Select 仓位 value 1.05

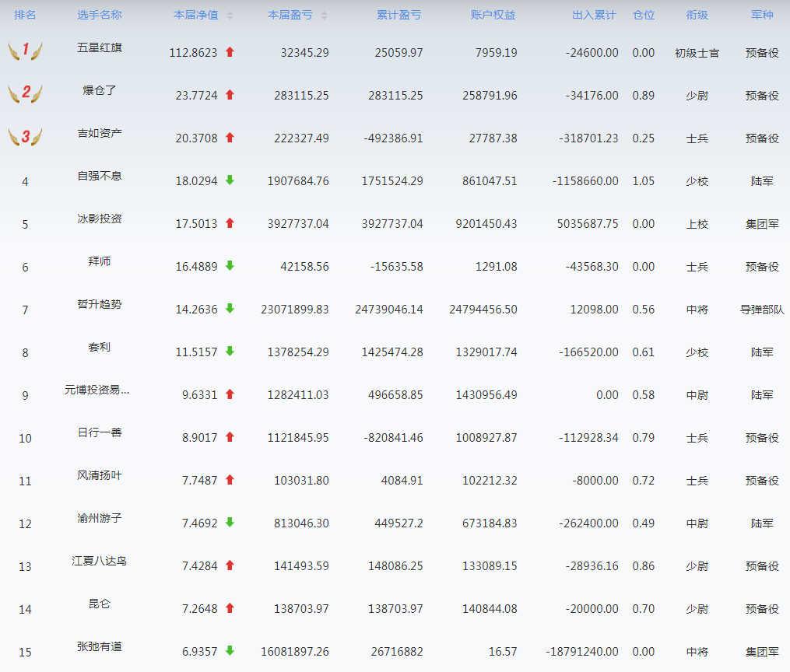(x=644, y=181)
